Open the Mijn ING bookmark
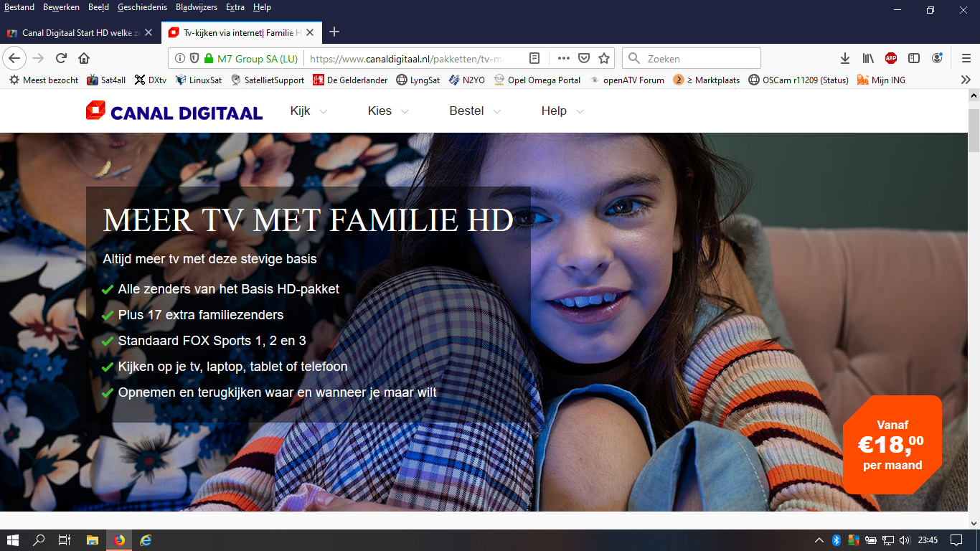 [x=881, y=80]
